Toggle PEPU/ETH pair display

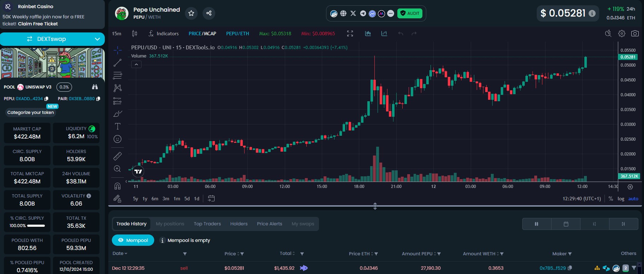[x=237, y=34]
